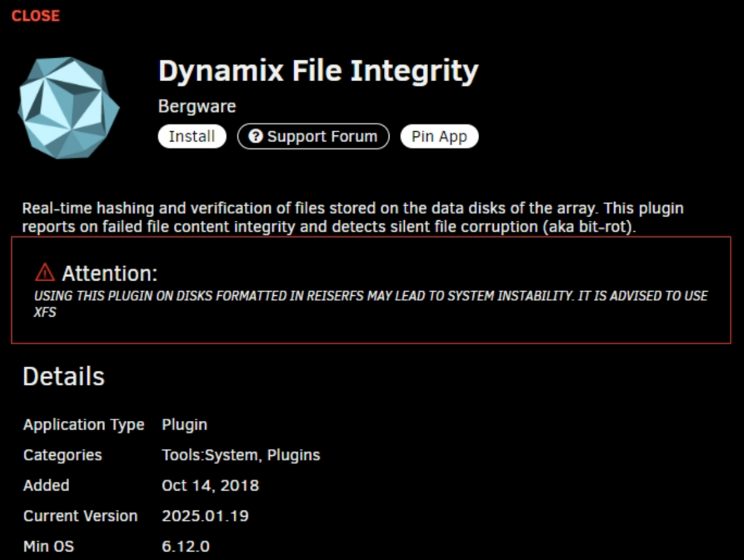Click the Categories label
744x560 pixels.
pyautogui.click(x=62, y=454)
